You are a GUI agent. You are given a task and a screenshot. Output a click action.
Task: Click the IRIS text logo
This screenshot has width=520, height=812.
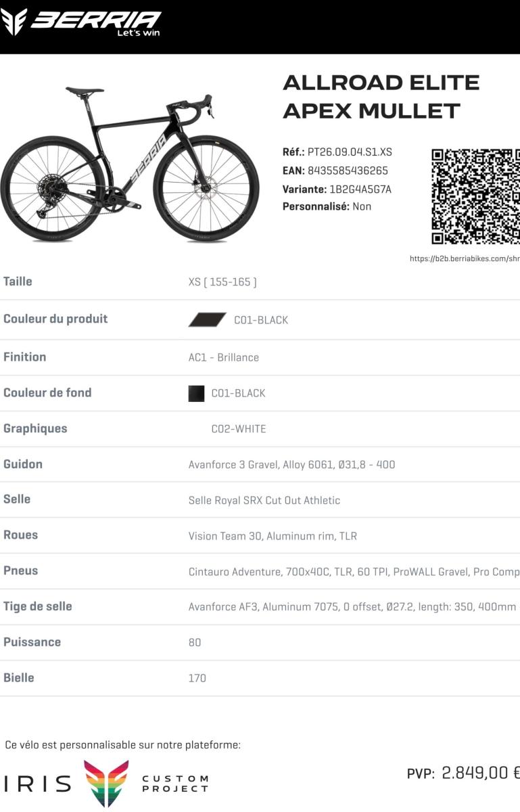38,784
